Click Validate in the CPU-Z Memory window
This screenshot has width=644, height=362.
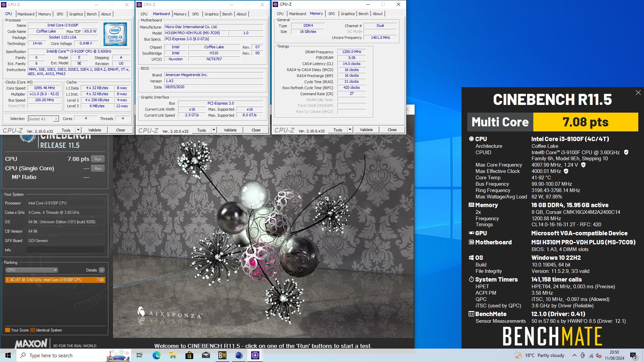[366, 130]
